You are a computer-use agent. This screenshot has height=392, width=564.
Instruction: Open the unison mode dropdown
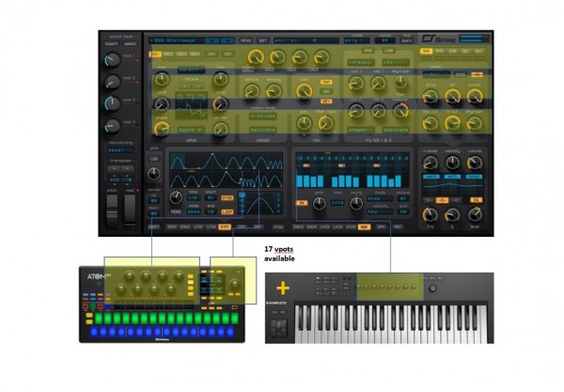coord(263,117)
